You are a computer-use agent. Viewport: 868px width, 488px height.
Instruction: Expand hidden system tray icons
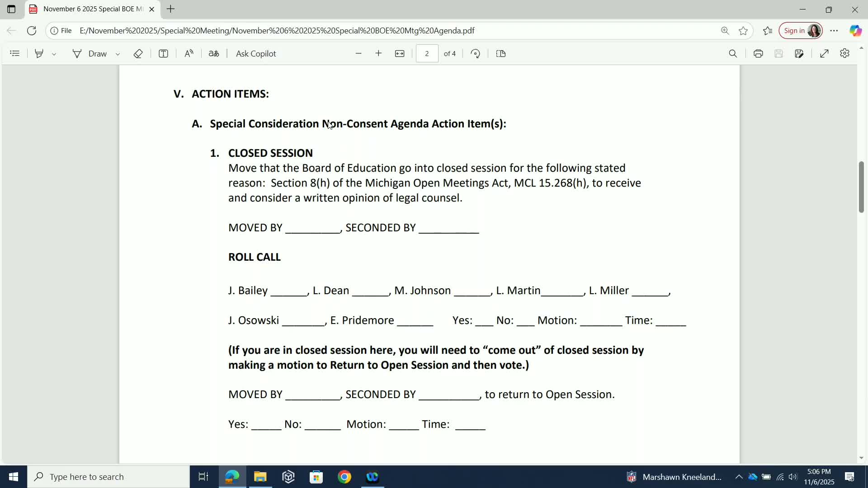739,477
